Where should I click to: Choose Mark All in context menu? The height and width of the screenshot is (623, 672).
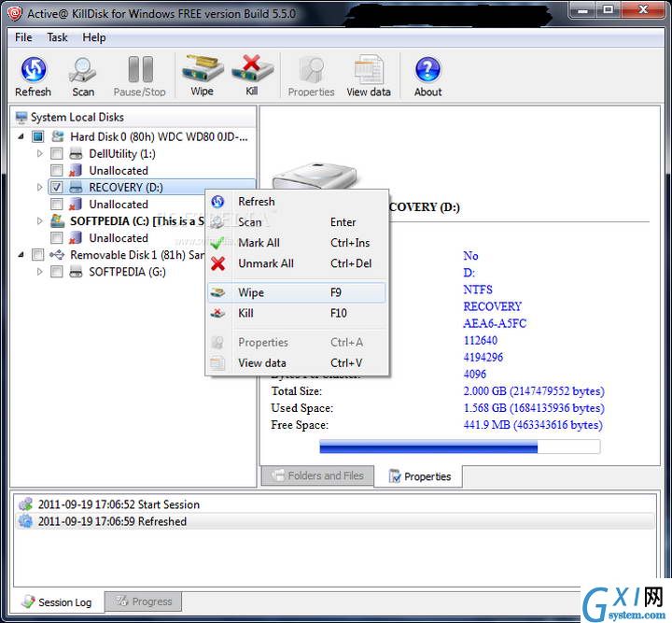click(297, 243)
